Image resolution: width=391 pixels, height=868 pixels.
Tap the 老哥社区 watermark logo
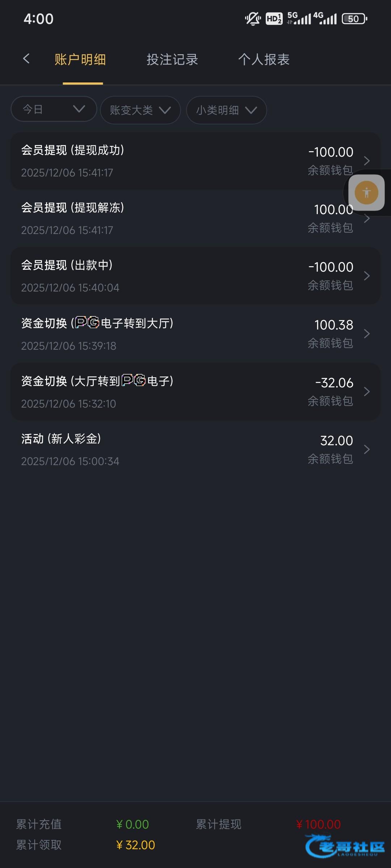pos(345,846)
